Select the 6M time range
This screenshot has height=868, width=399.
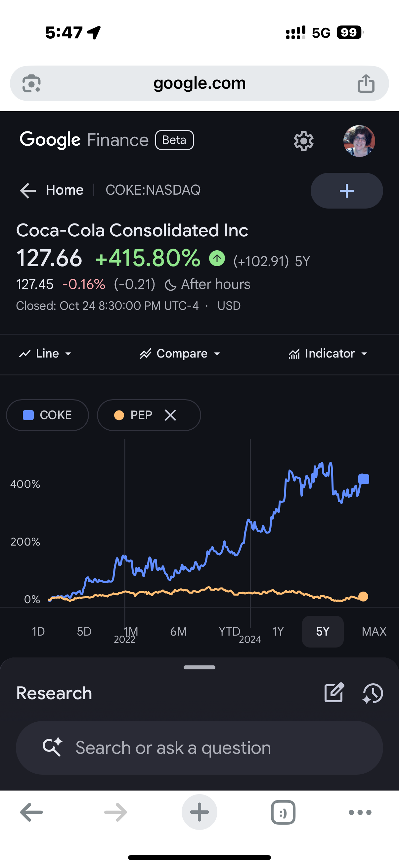click(x=178, y=631)
